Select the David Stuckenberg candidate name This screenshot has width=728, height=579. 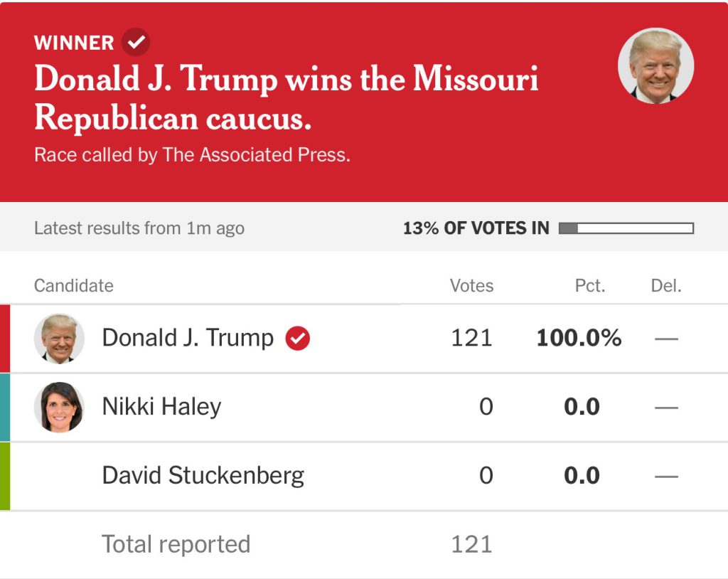203,475
